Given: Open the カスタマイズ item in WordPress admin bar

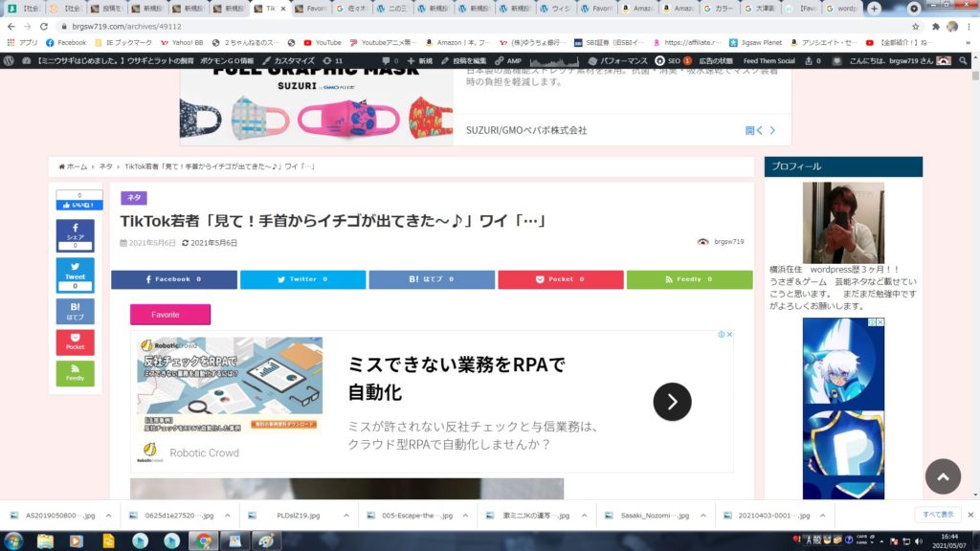Looking at the screenshot, I should point(287,60).
